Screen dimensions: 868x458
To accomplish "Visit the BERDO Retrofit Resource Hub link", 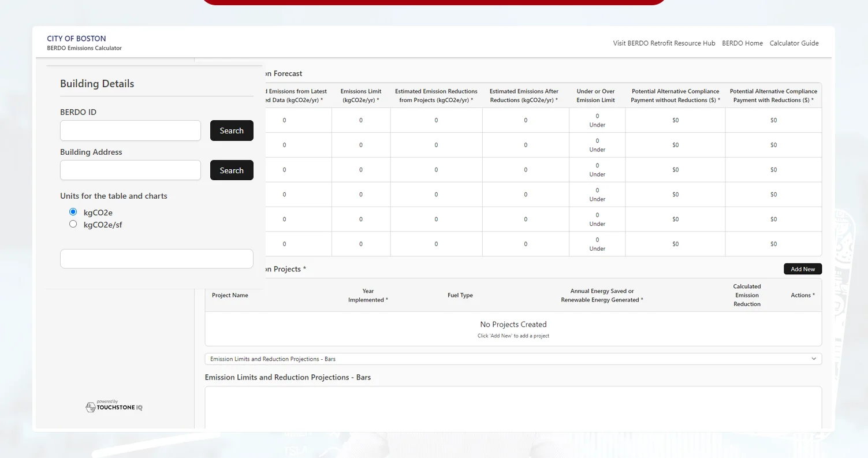I will [664, 43].
